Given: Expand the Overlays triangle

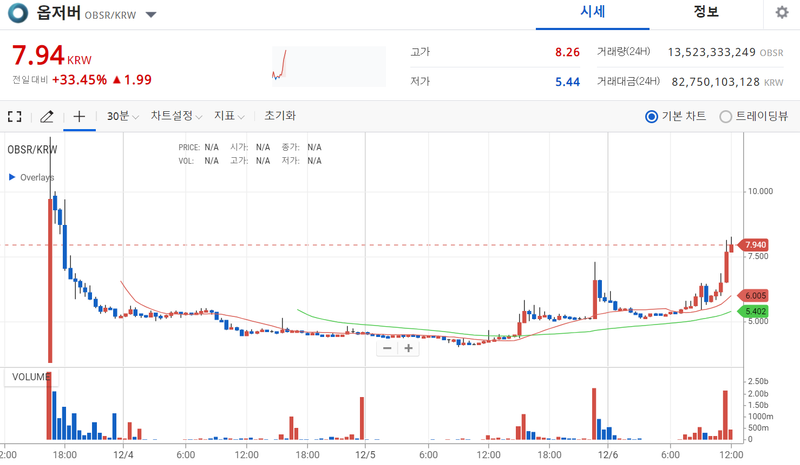Looking at the screenshot, I should tap(12, 177).
